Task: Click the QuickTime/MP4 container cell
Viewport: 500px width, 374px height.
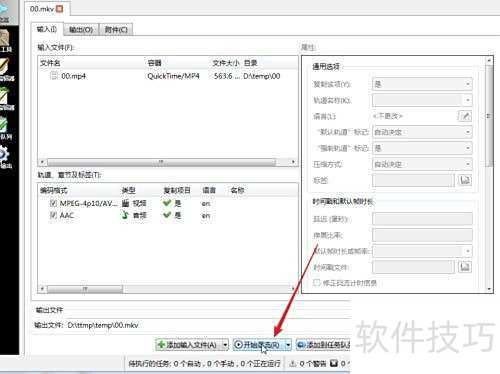Action: (x=173, y=76)
